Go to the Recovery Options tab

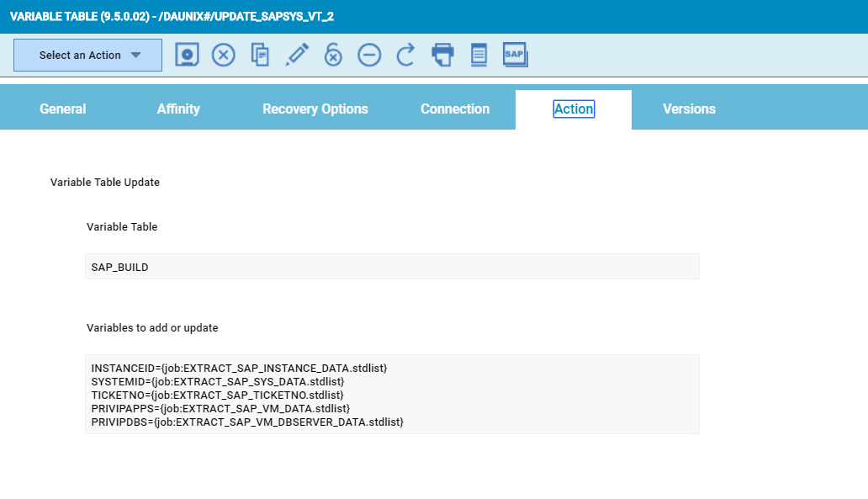click(x=315, y=109)
